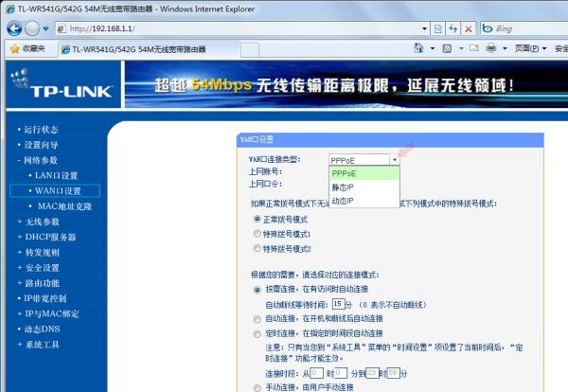The width and height of the screenshot is (568, 392).
Task: Expand 路由功能 menu section
Action: 42,283
